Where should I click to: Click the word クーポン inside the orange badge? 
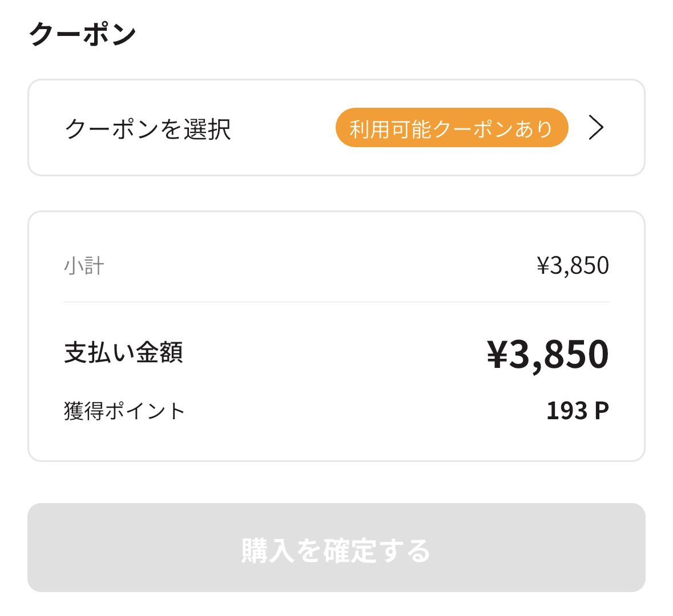pos(473,129)
